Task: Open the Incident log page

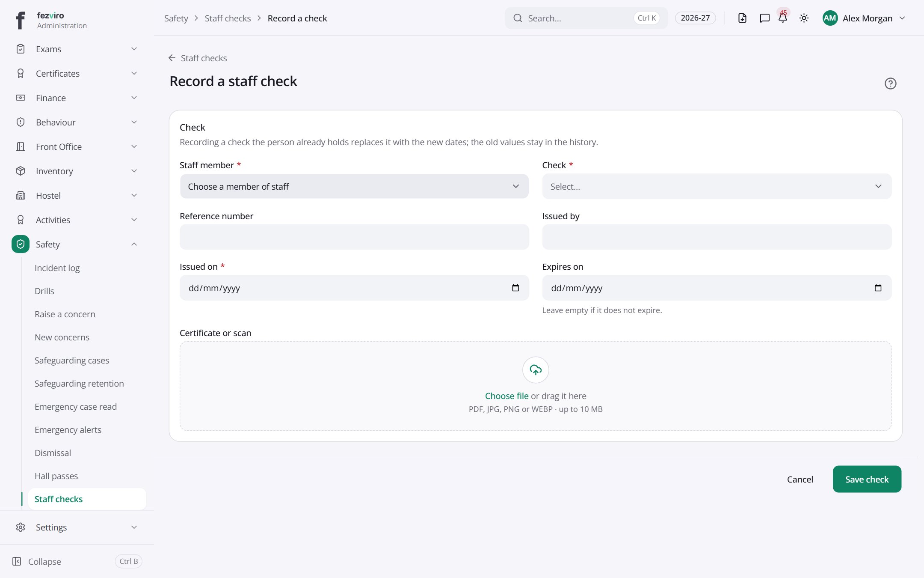Action: 57,268
